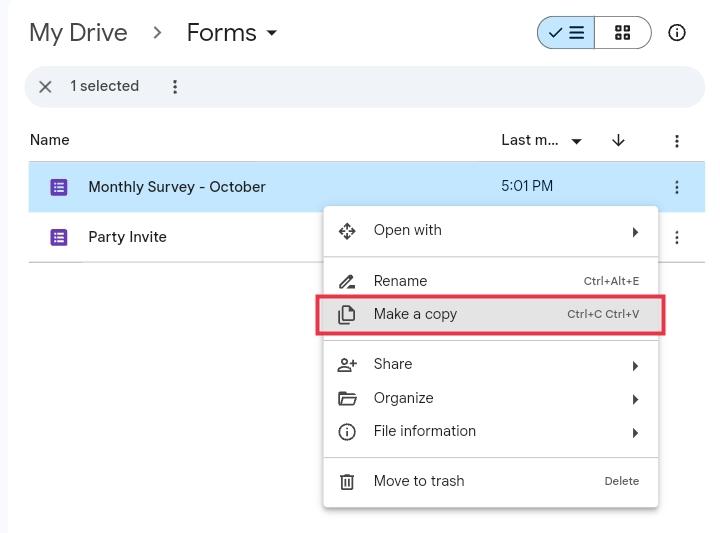Choose Organize from context menu
Image resolution: width=720 pixels, height=533 pixels.
[x=490, y=398]
